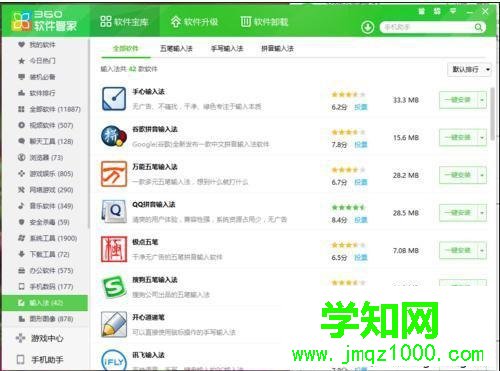This screenshot has height=371, width=500.
Task: Click the 开心速递笔 pencil icon
Action: (114, 324)
